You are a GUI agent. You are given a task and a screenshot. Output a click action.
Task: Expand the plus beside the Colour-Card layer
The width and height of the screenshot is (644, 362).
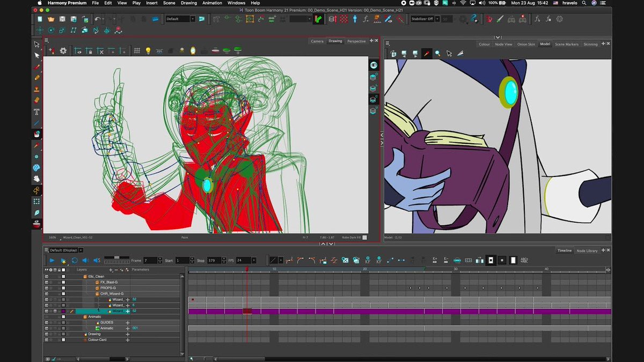[128, 340]
